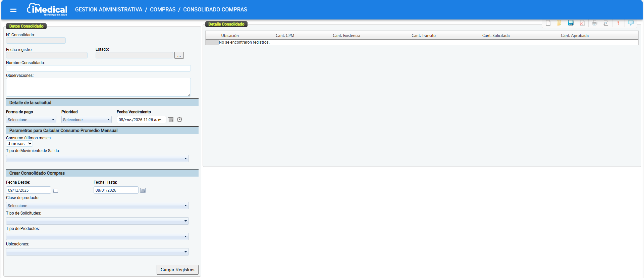Click the N° Consolidado field
The image size is (644, 278).
(x=36, y=41)
